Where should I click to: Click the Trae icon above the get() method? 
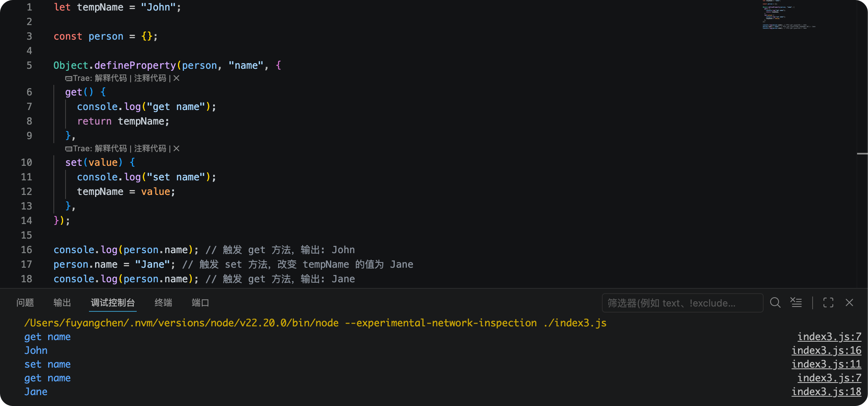pos(69,78)
